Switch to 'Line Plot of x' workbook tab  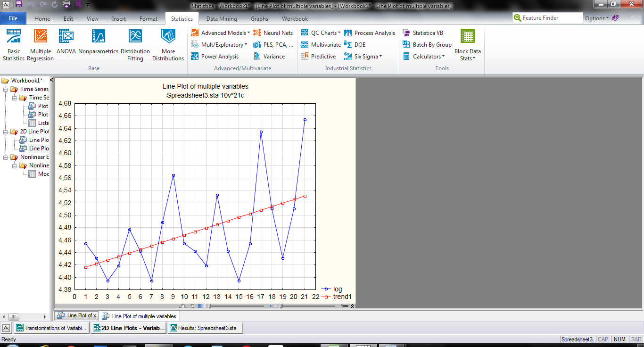pos(77,316)
